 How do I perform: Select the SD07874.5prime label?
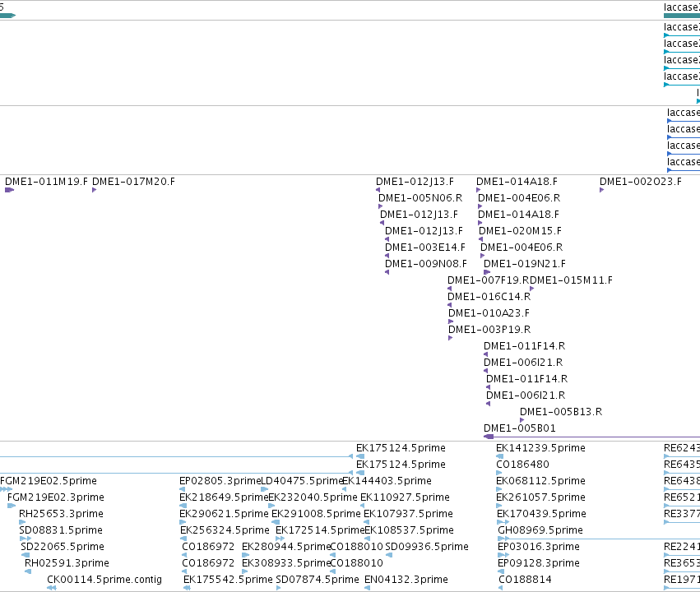[x=317, y=580]
